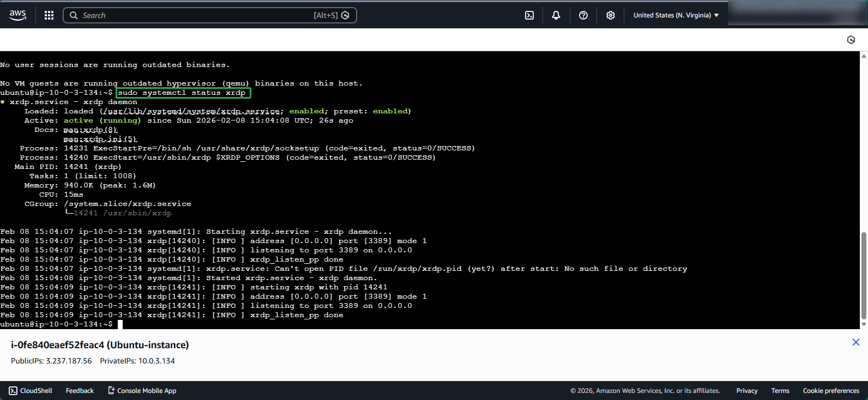Image resolution: width=868 pixels, height=400 pixels.
Task: Launch CloudShell from top bar icon
Action: (x=529, y=15)
